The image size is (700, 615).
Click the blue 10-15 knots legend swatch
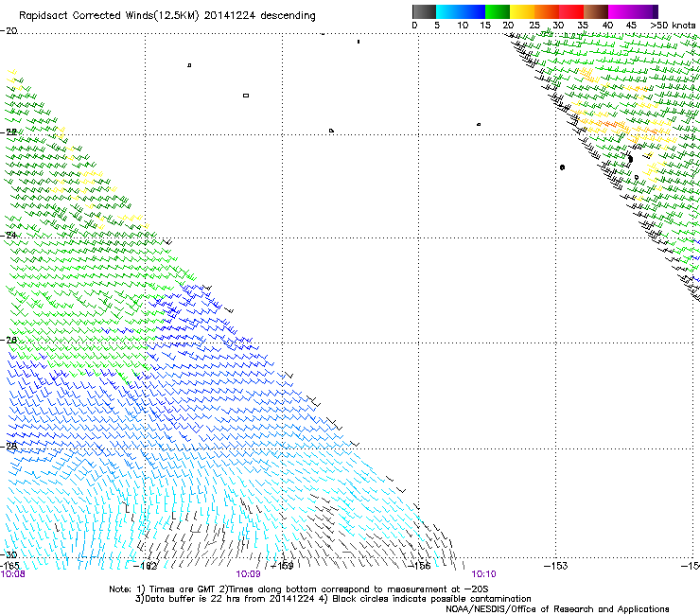click(x=473, y=11)
